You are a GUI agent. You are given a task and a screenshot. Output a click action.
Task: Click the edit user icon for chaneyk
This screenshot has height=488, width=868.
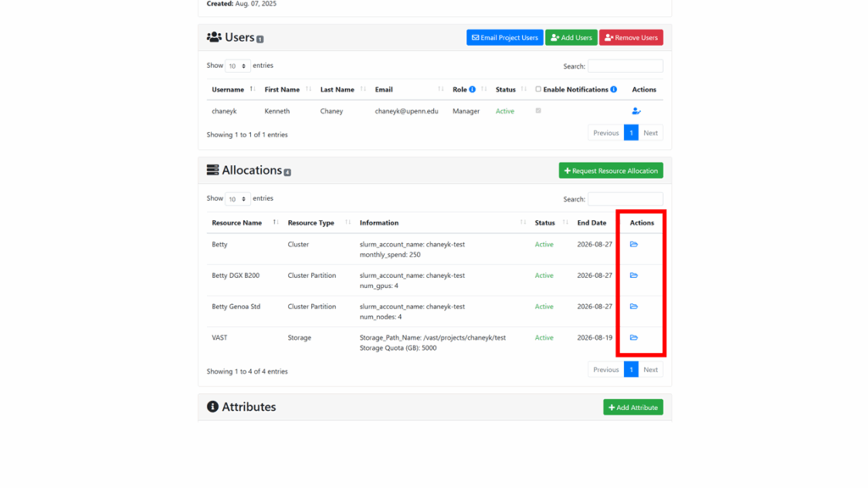tap(636, 111)
